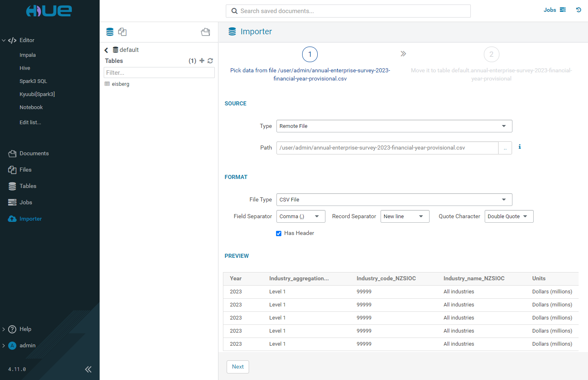The width and height of the screenshot is (588, 380).
Task: Select the eisberg table in the list
Action: tap(120, 84)
